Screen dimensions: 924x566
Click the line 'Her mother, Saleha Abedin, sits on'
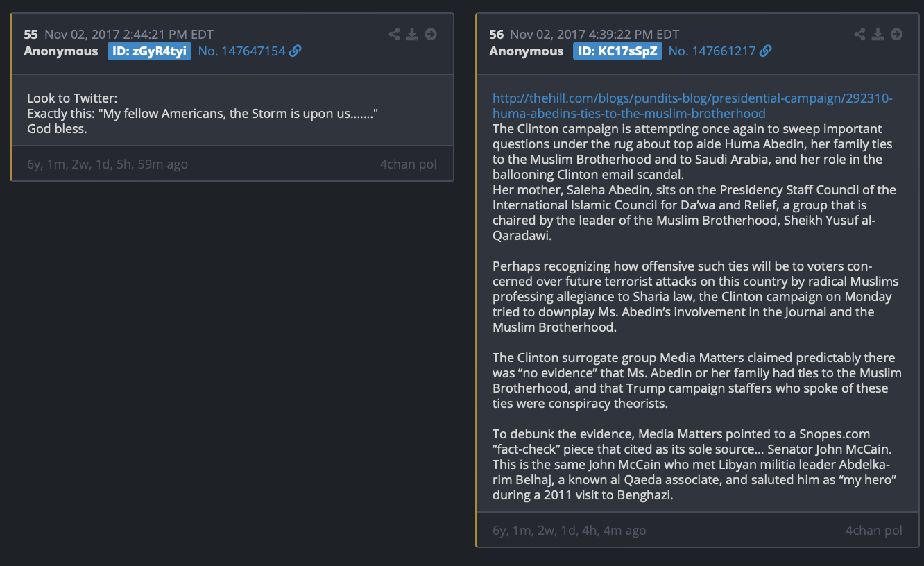click(694, 190)
